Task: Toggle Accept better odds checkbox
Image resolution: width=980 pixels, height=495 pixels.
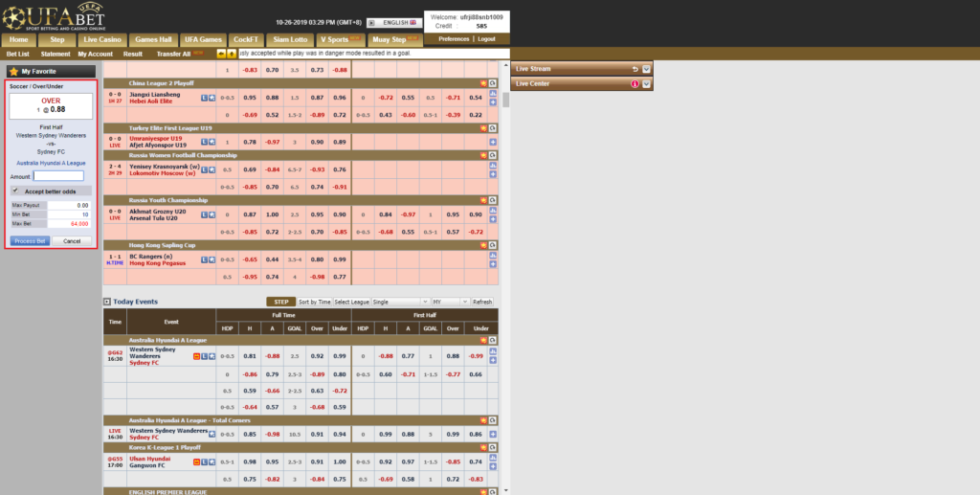Action: 15,191
